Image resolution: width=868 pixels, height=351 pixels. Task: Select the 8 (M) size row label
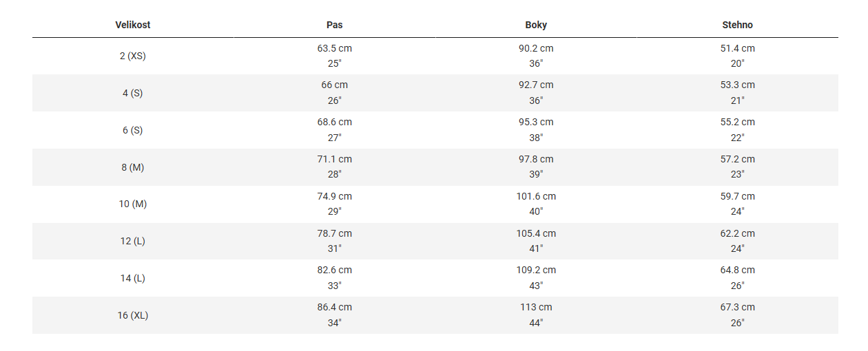click(132, 167)
